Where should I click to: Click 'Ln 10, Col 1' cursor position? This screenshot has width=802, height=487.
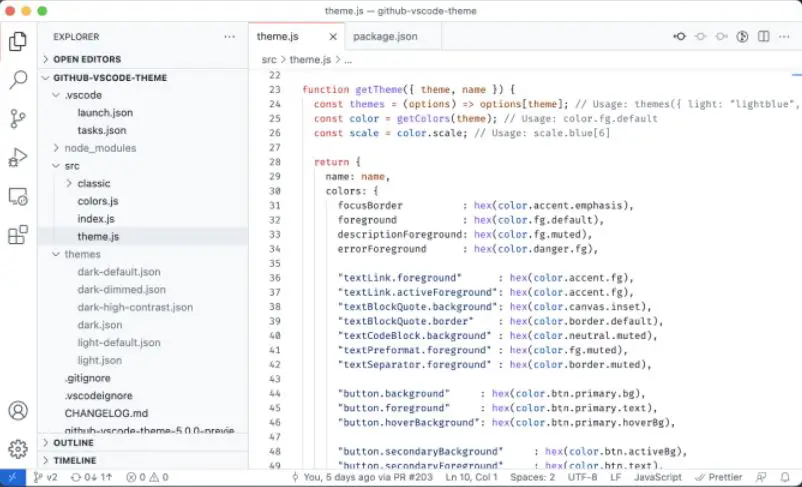pos(471,477)
